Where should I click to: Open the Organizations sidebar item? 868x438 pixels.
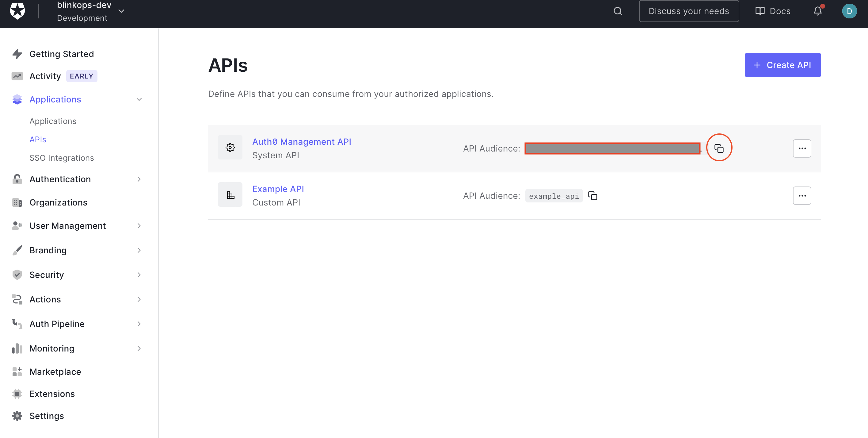point(58,202)
